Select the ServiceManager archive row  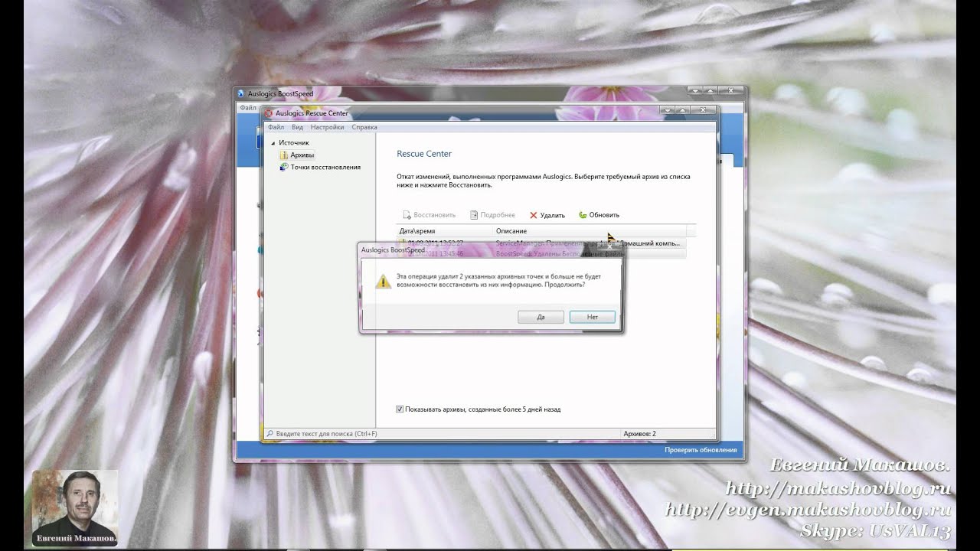tap(541, 243)
